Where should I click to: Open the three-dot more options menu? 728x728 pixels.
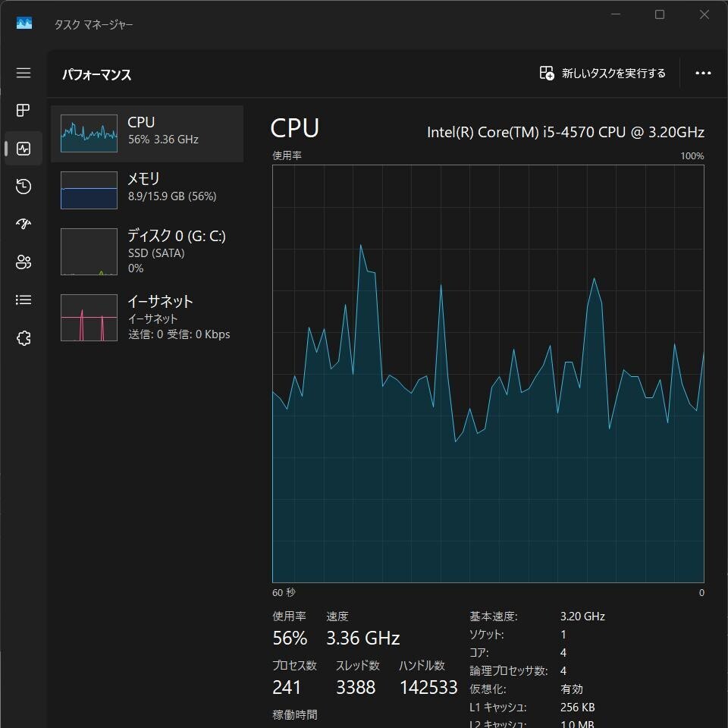coord(703,73)
